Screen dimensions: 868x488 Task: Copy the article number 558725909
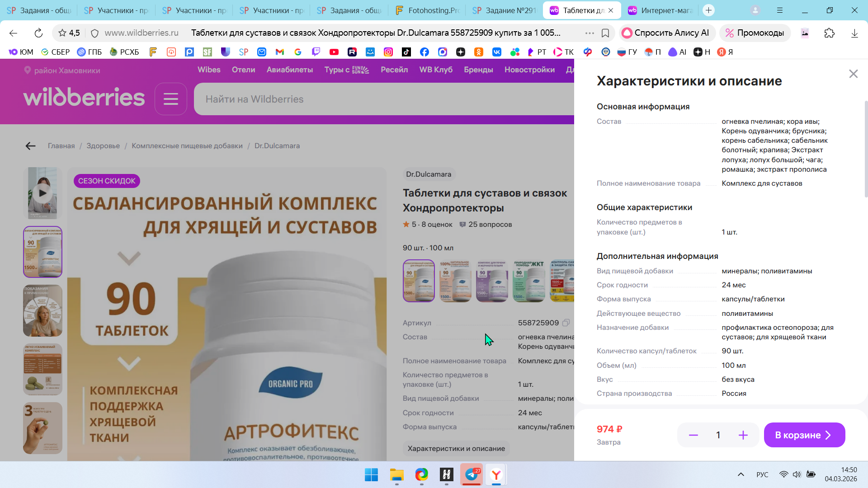tap(566, 323)
